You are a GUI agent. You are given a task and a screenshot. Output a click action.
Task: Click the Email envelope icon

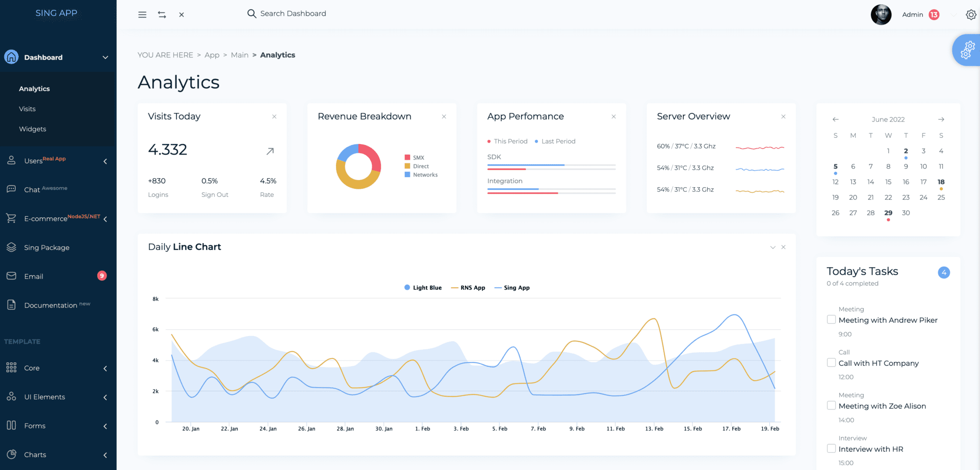(11, 276)
